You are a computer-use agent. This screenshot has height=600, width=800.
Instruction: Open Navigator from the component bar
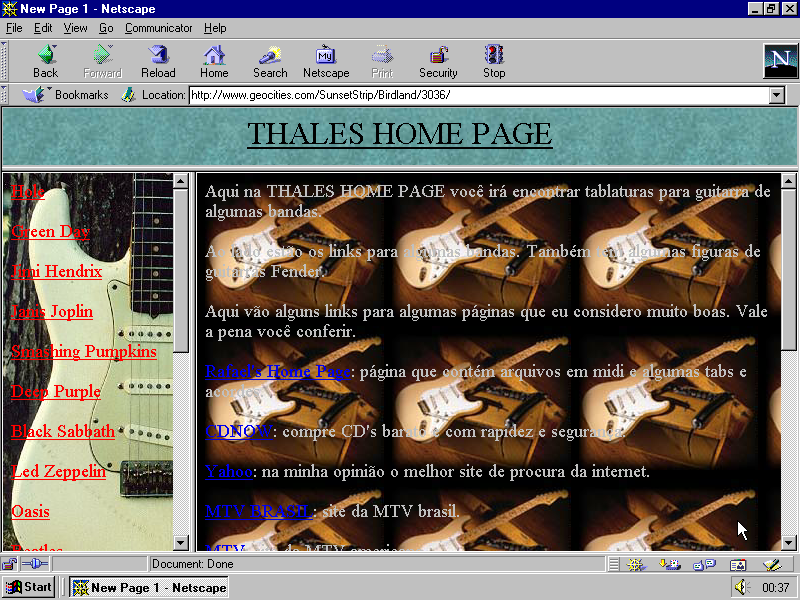(635, 564)
